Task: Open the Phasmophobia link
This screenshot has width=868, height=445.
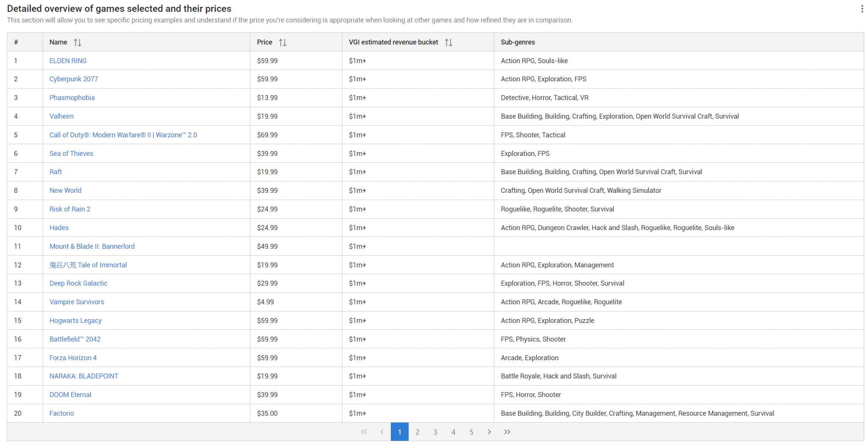Action: point(72,98)
